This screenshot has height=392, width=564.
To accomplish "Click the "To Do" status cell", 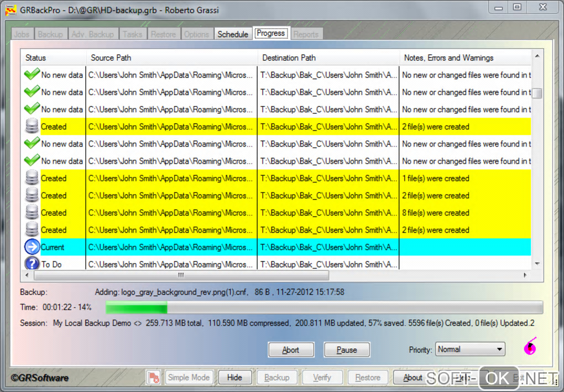I will [x=62, y=264].
